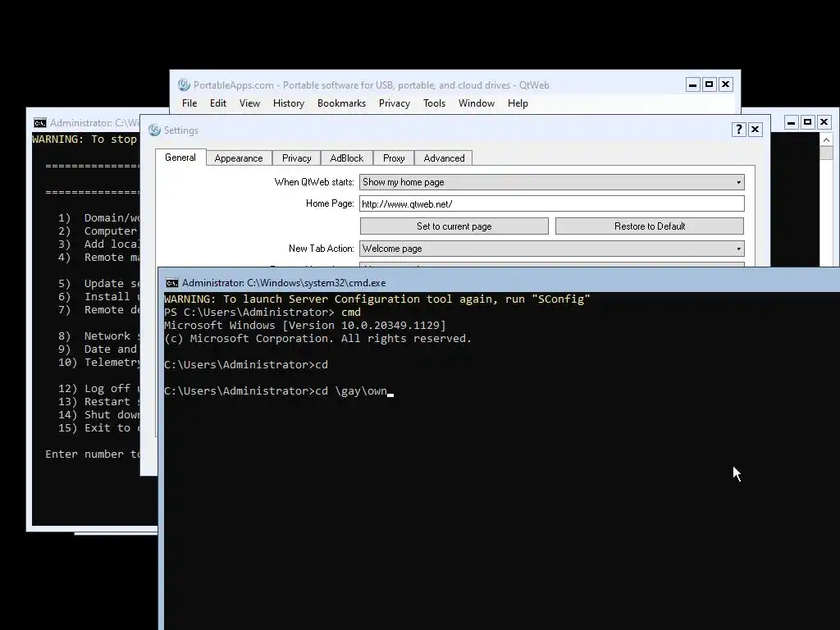
Task: Click the Set to current page button
Action: (454, 226)
